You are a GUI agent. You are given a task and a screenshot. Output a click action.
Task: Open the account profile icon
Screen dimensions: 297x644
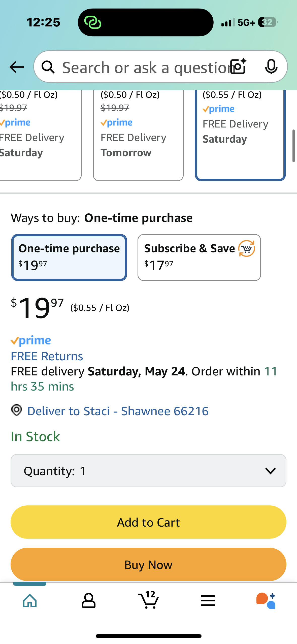coord(89,601)
